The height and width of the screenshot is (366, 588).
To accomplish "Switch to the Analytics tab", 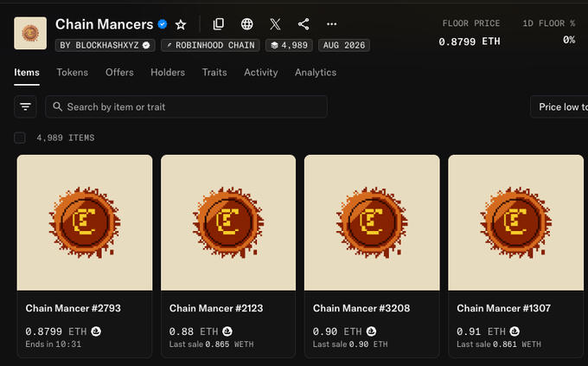I will [316, 73].
